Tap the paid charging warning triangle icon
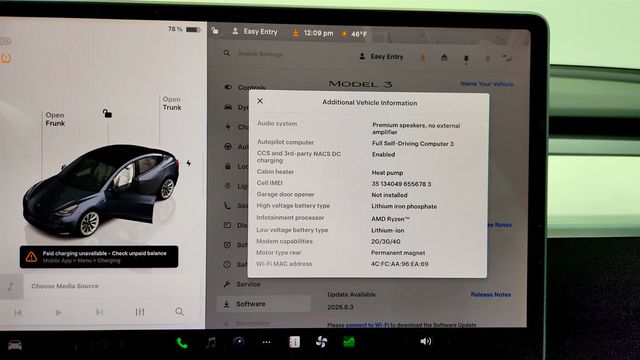 coord(31,257)
